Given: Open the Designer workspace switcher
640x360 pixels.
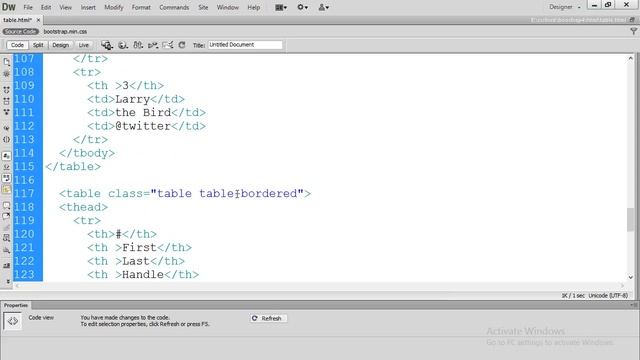Looking at the screenshot, I should click(x=564, y=7).
